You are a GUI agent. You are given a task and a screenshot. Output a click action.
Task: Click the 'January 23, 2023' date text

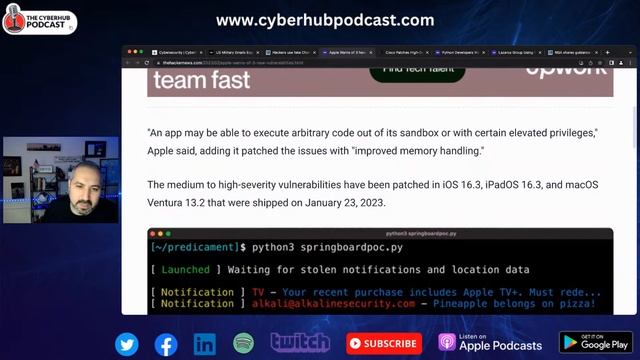[344, 203]
